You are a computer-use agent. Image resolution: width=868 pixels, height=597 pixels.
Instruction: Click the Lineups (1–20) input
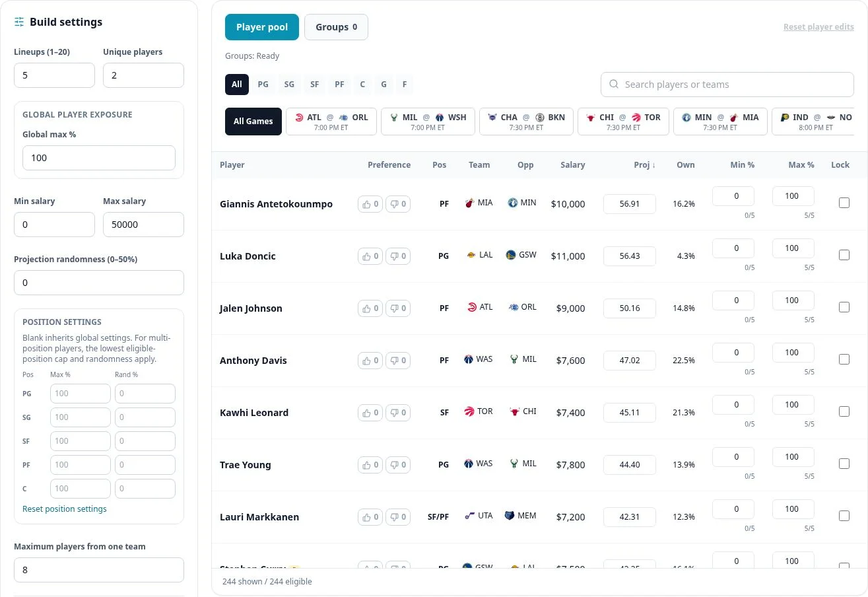pos(54,75)
